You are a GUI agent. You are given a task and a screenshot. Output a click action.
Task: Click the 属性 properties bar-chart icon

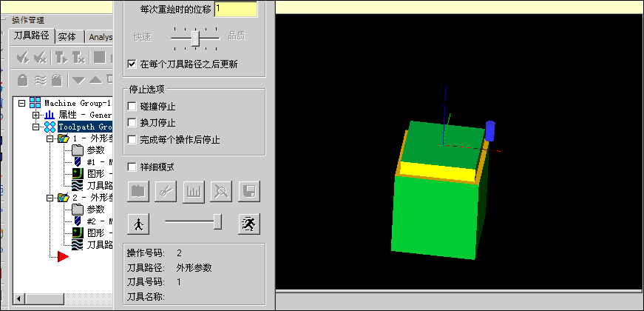pyautogui.click(x=50, y=115)
